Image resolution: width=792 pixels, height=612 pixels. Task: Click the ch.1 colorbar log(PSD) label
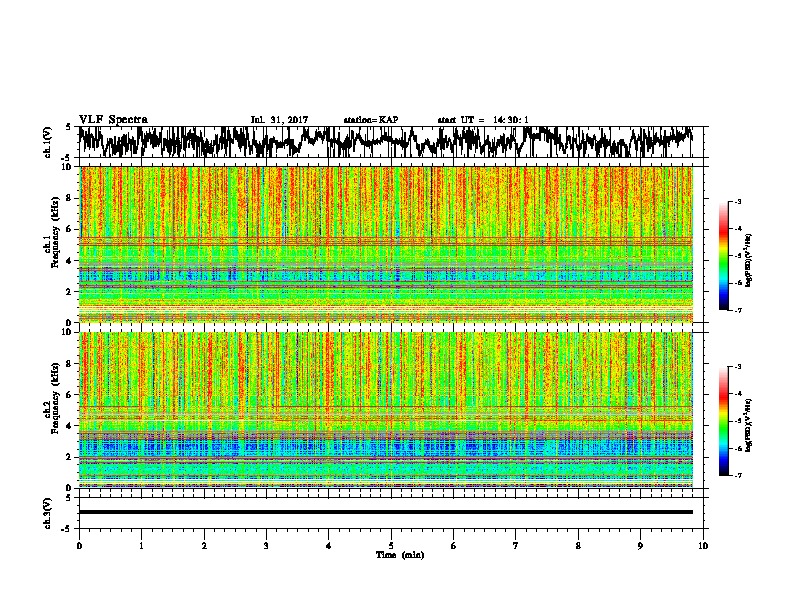[749, 261]
